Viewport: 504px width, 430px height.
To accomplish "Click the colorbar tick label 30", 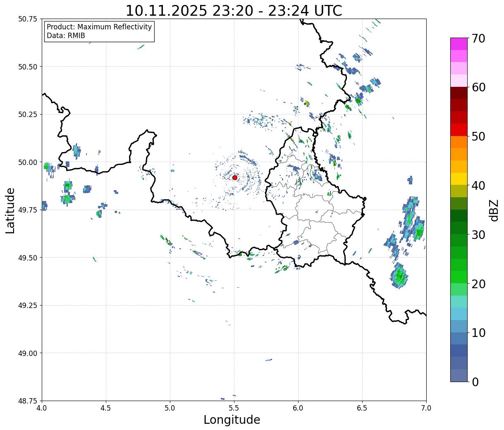I will pos(478,235).
